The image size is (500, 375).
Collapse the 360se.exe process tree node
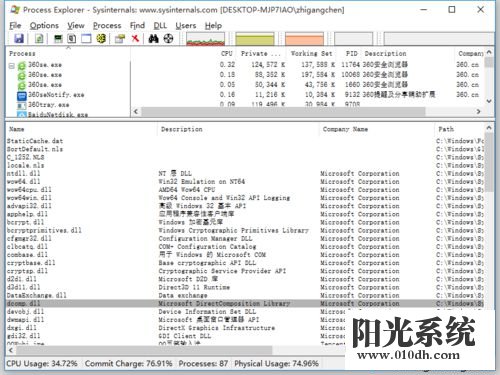[x=11, y=66]
